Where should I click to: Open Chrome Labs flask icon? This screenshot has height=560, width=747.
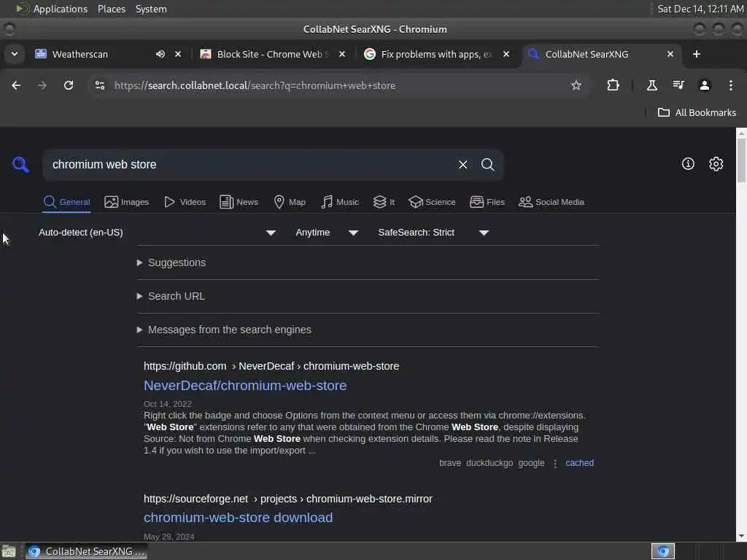click(x=651, y=86)
